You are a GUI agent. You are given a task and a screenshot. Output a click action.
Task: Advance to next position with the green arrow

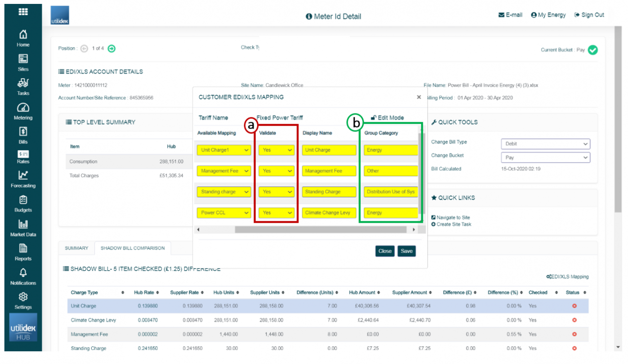click(x=111, y=49)
